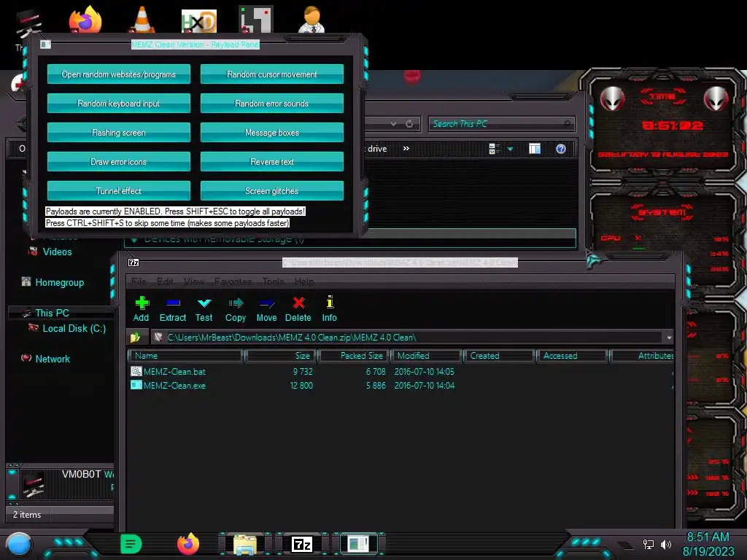Open the File menu in 7-Zip
Viewport: 747px width, 560px height.
[x=139, y=281]
